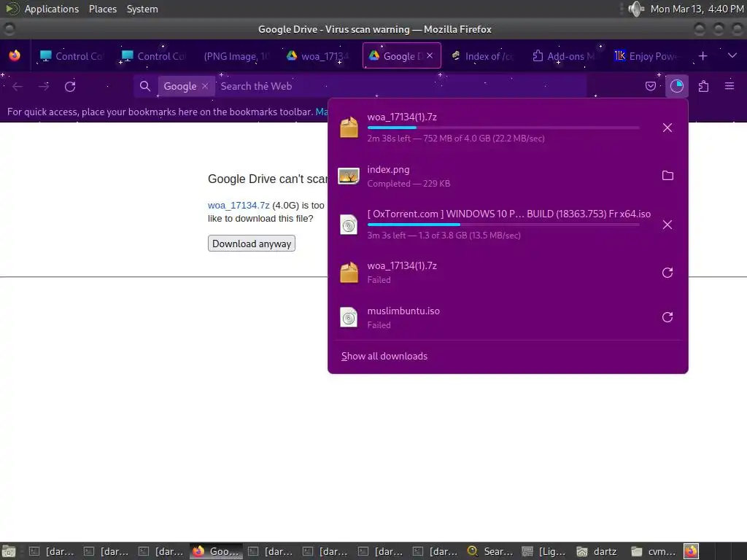The image size is (747, 560).
Task: Close the Google Drive tab
Action: pyautogui.click(x=430, y=55)
